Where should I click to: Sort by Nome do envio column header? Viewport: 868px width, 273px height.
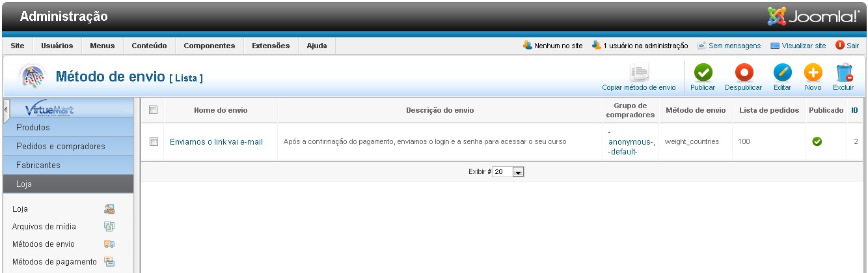221,110
